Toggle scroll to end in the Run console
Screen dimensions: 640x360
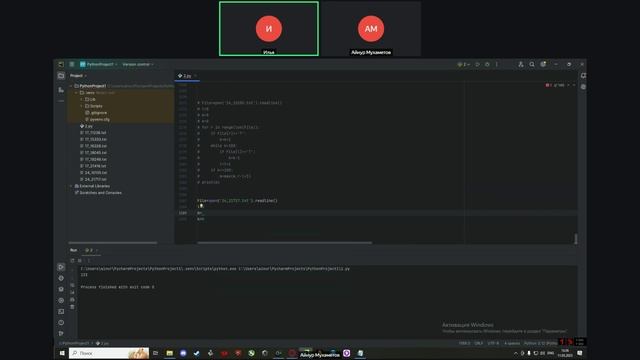72,292
